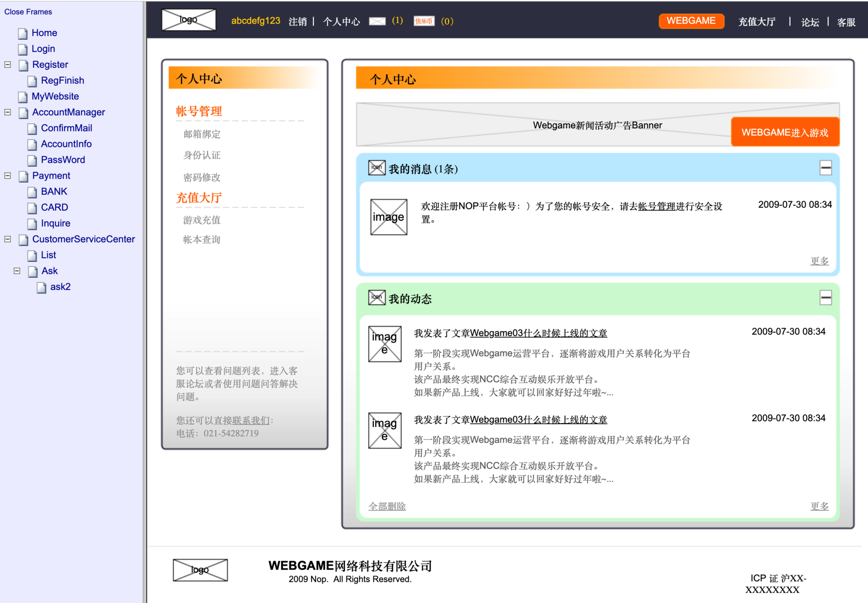Open 游戏充值 in the sidebar menu
The height and width of the screenshot is (603, 868).
pyautogui.click(x=202, y=220)
